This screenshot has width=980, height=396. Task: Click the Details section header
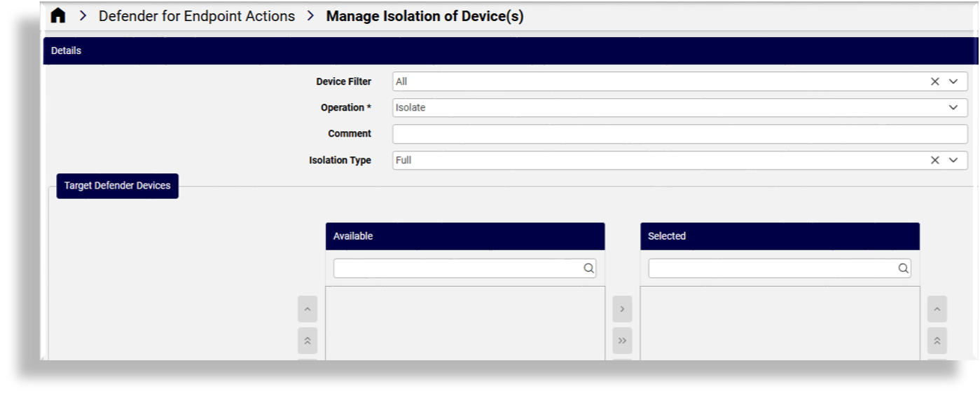(510, 51)
